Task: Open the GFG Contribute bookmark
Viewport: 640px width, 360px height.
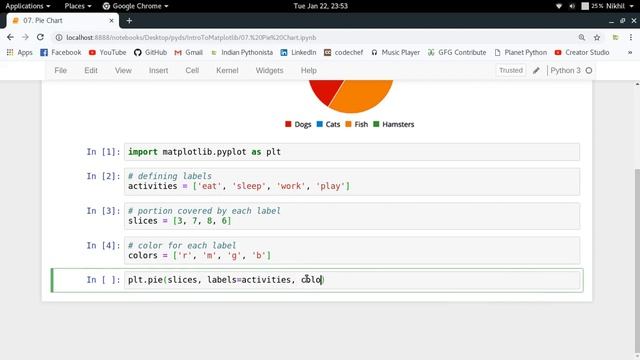Action: tap(457, 52)
